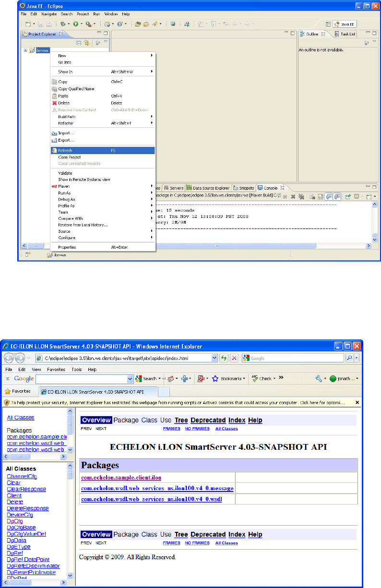Open Eclipse File menu
Viewport: 381px width, 588px height.
click(24, 14)
